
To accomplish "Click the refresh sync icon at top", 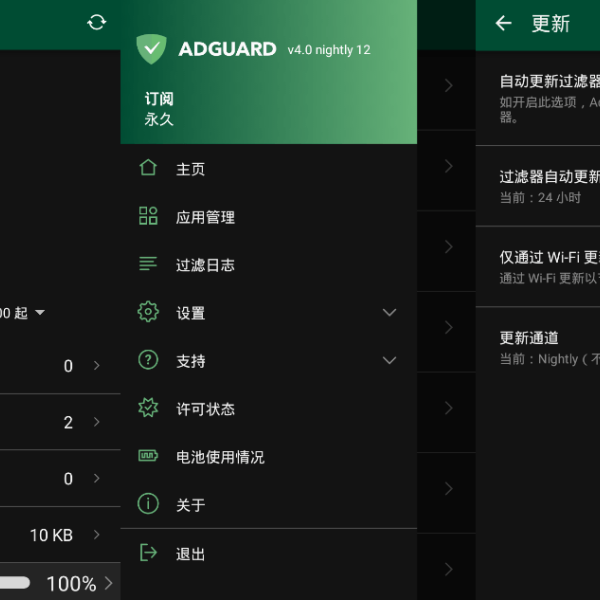I will click(96, 22).
